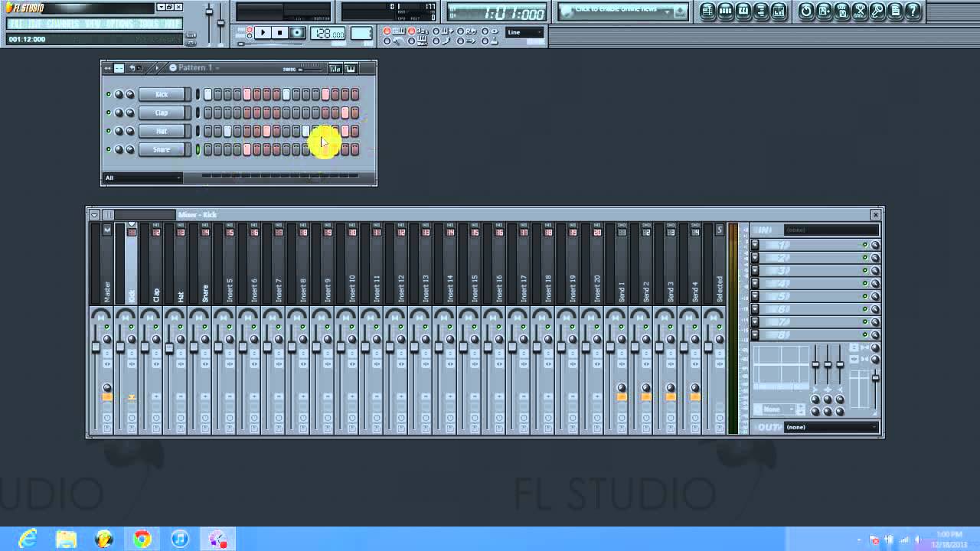The image size is (980, 551).
Task: Click the Master track volume fader
Action: tap(96, 347)
